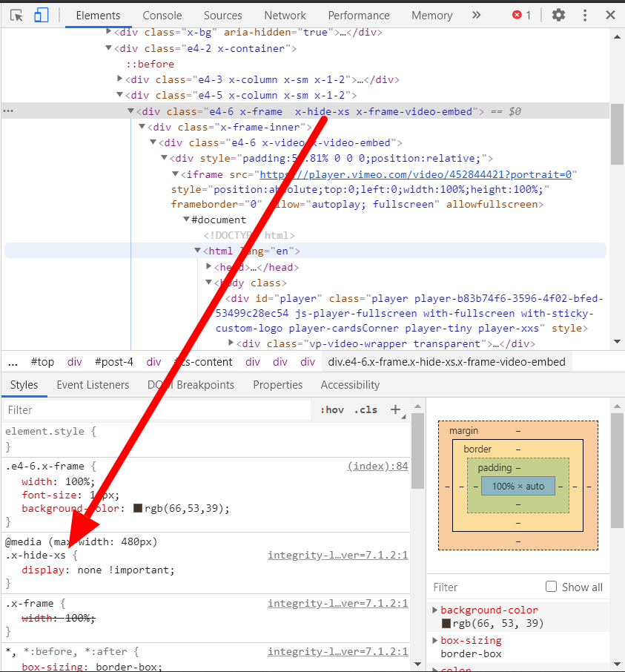Select the <!DOCTYPE html> row
The width and height of the screenshot is (625, 672).
pyautogui.click(x=249, y=235)
